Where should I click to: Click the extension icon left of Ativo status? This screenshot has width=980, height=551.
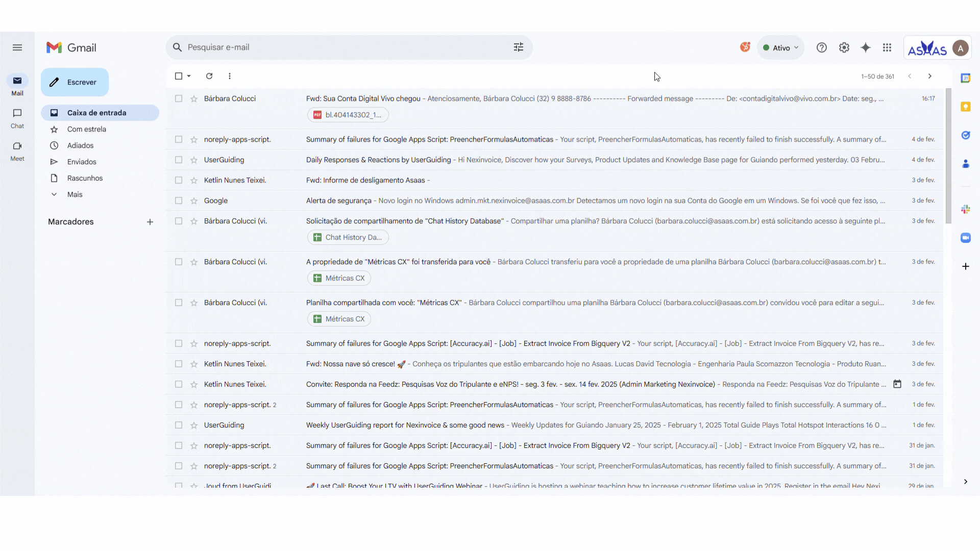(745, 47)
